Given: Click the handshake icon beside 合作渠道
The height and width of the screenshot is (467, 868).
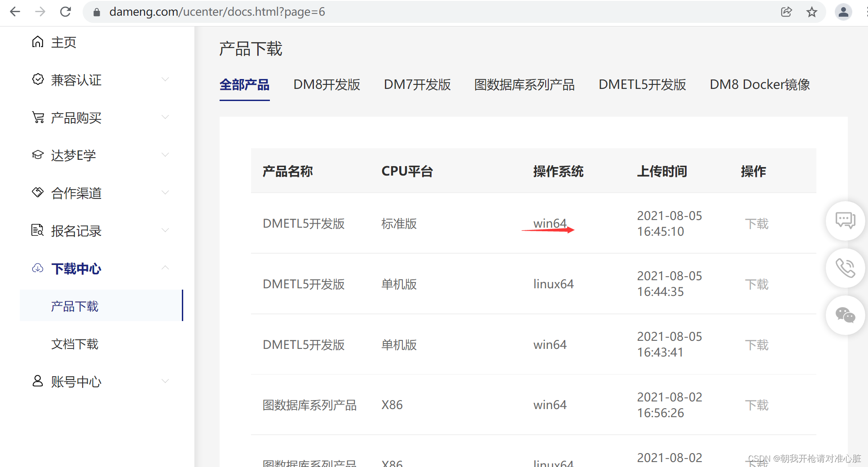Looking at the screenshot, I should (38, 193).
